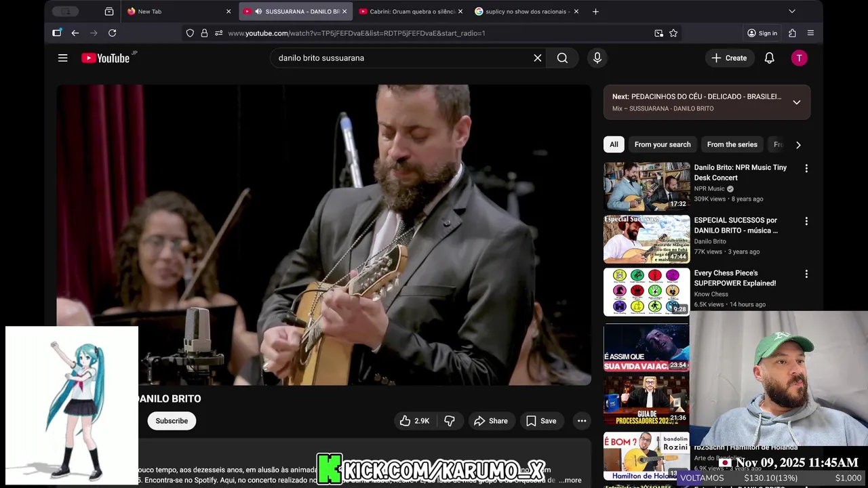Switch to the suplicy Google search tab
The height and width of the screenshot is (488, 868).
click(x=527, y=12)
